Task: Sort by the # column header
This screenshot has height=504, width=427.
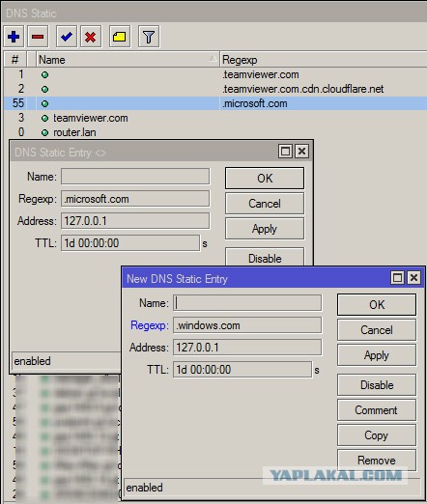Action: 14,60
